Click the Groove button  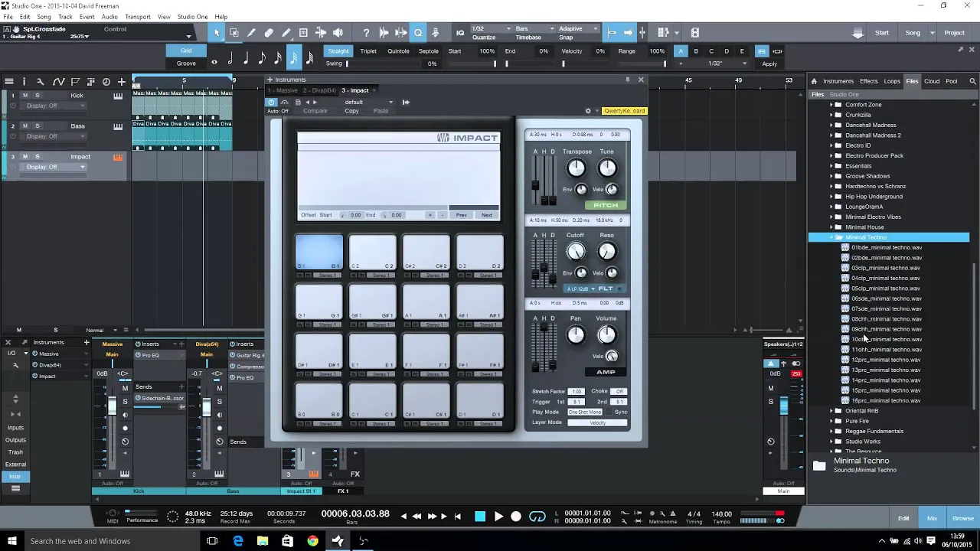click(186, 64)
